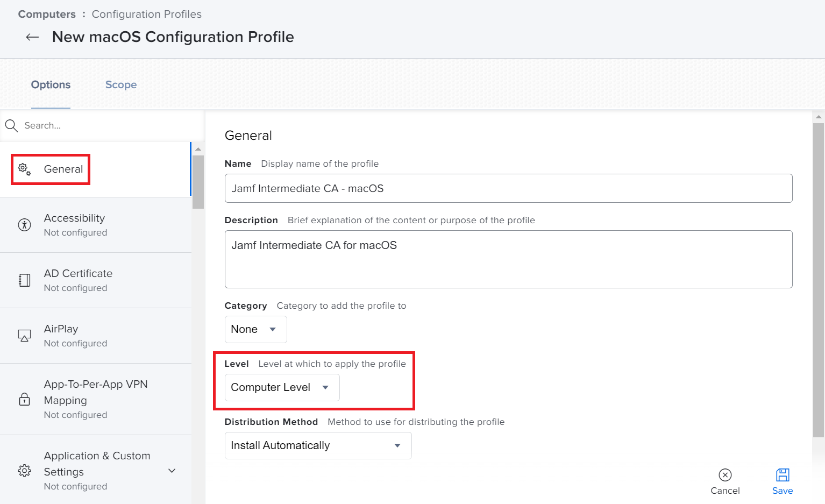Click the Name field with Jamf Intermediate CA
Viewport: 825px width, 504px height.
pyautogui.click(x=508, y=188)
